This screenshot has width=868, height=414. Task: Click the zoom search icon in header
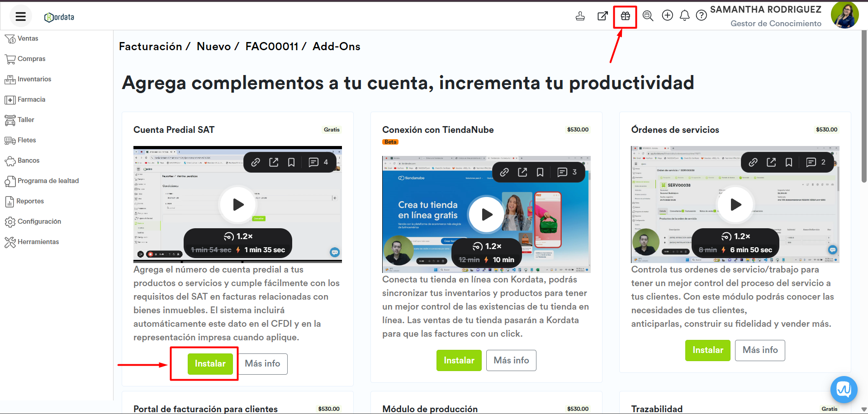tap(648, 16)
